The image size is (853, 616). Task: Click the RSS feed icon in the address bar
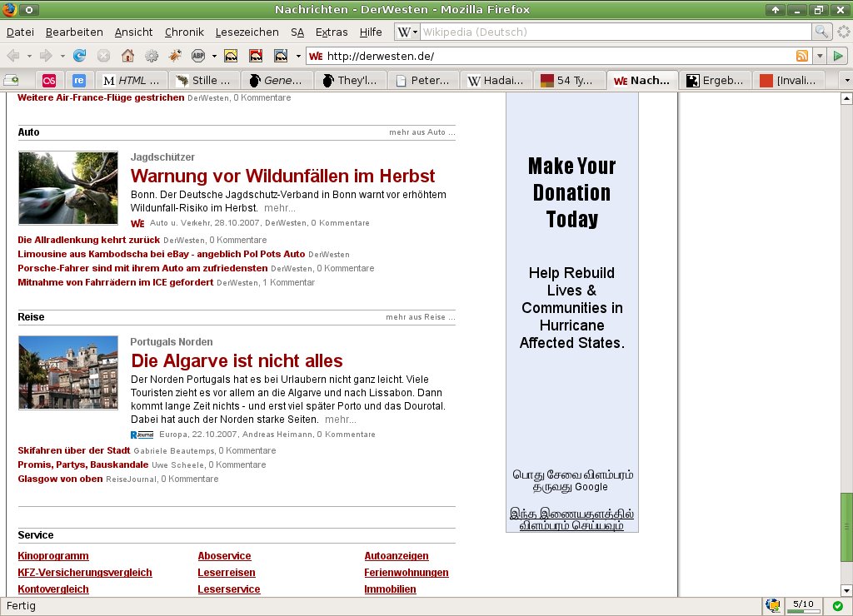[x=802, y=56]
